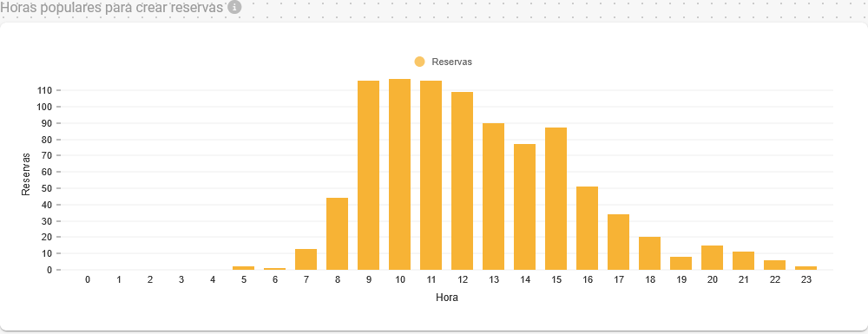
Task: Click the 'Hora' x-axis title
Action: point(447,298)
